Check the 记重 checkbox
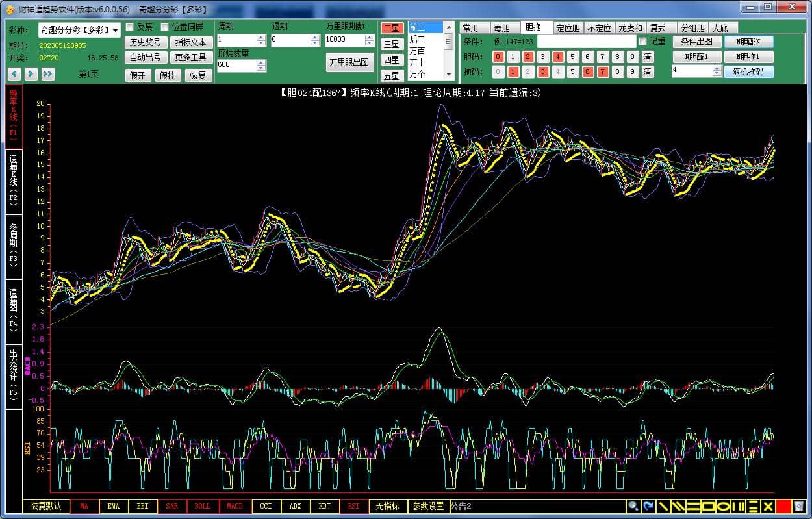 (x=643, y=42)
